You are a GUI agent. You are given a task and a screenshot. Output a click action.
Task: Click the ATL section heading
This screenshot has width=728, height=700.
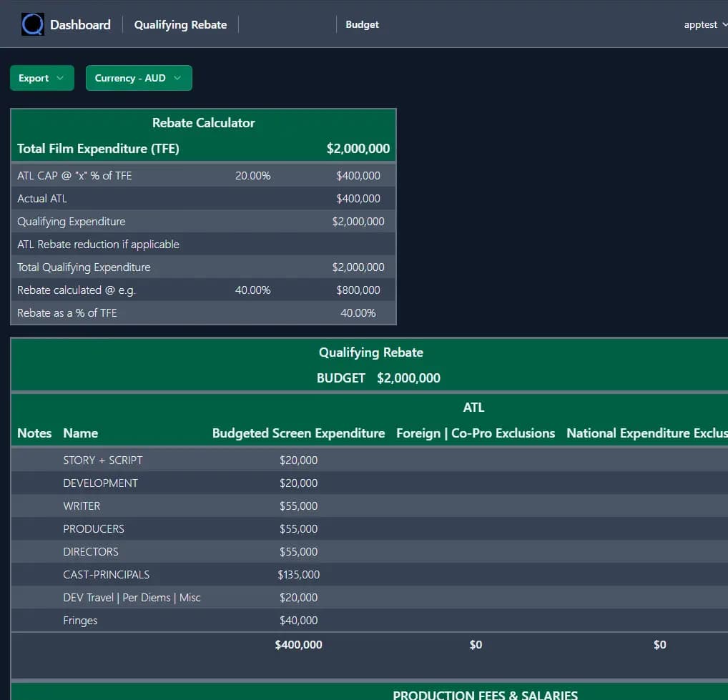click(473, 408)
